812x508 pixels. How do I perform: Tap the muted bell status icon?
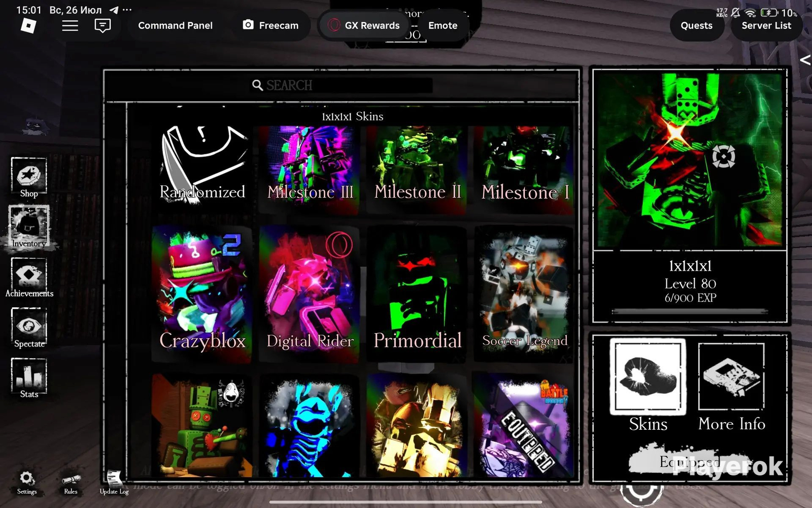pos(735,13)
